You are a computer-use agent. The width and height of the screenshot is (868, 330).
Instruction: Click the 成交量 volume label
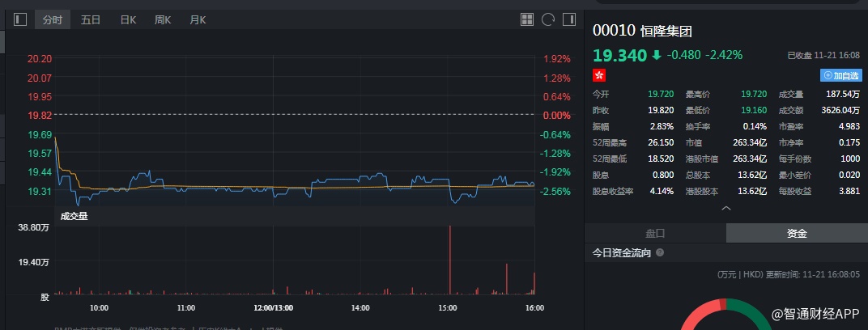pos(74,216)
